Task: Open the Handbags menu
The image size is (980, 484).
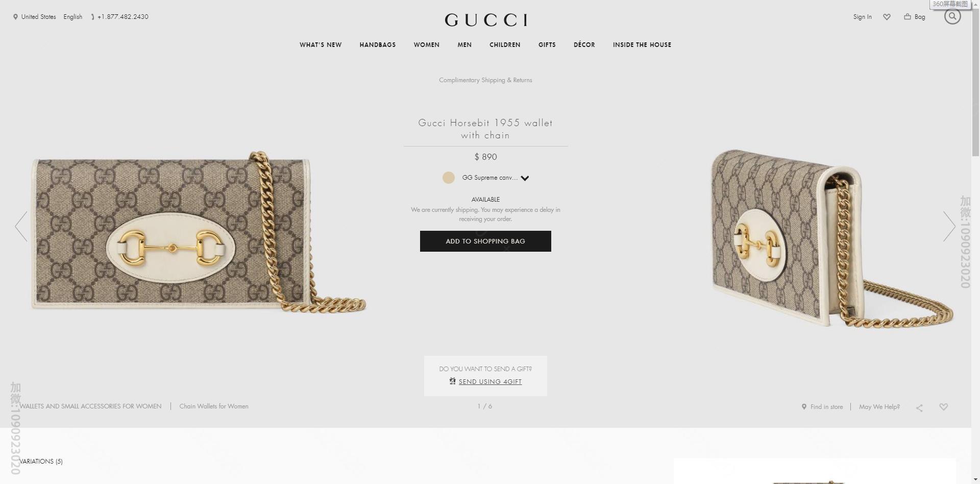Action: coord(378,45)
